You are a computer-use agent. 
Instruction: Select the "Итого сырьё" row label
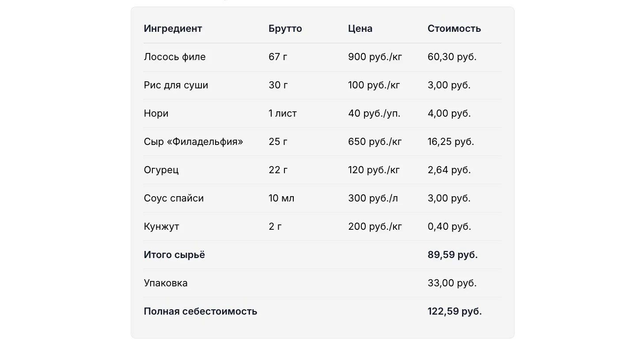click(x=174, y=255)
